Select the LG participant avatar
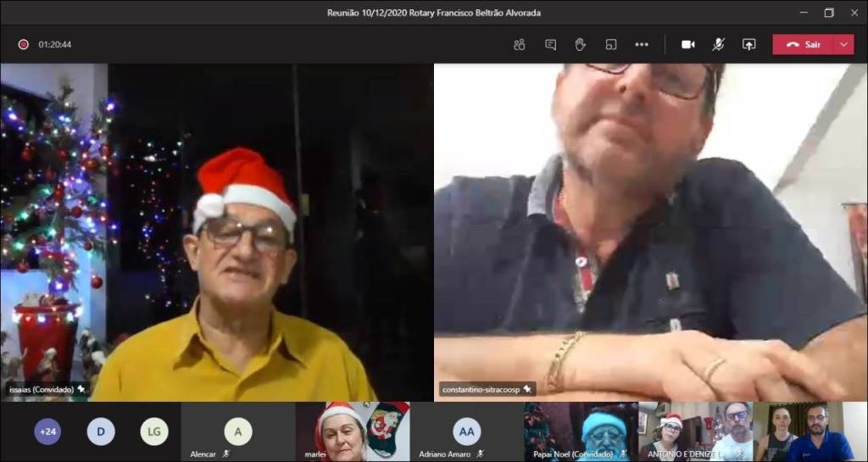 (x=153, y=431)
